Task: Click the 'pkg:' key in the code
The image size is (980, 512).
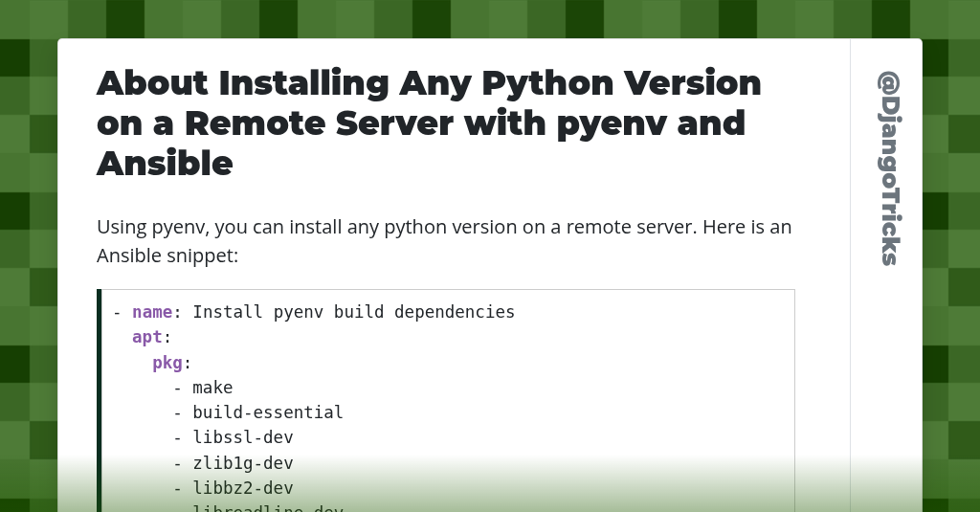Action: pos(171,363)
